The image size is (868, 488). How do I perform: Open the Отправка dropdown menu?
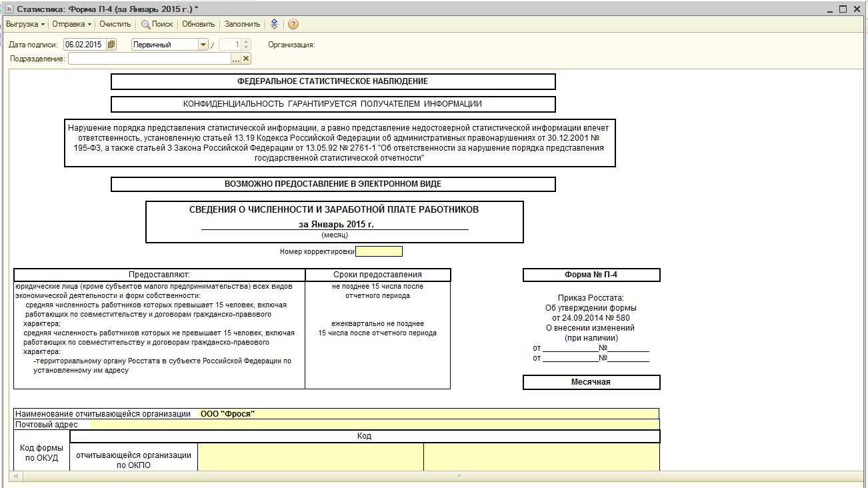[x=71, y=24]
